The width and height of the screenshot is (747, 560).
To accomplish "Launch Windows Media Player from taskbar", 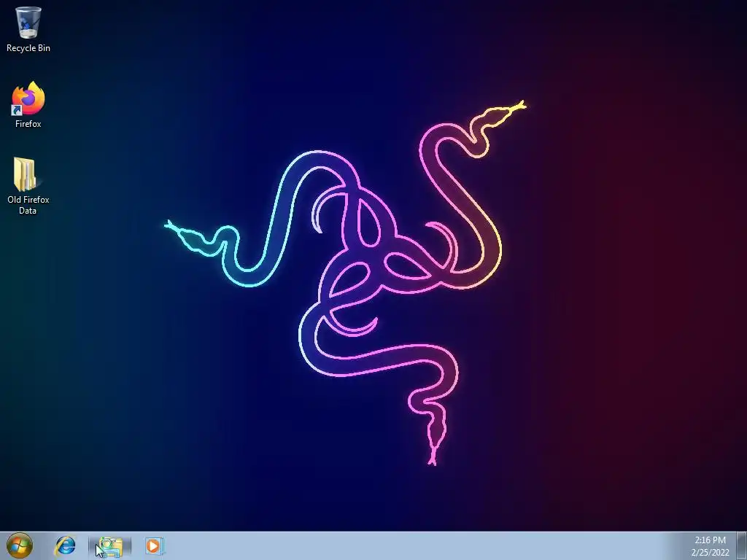I will point(154,545).
